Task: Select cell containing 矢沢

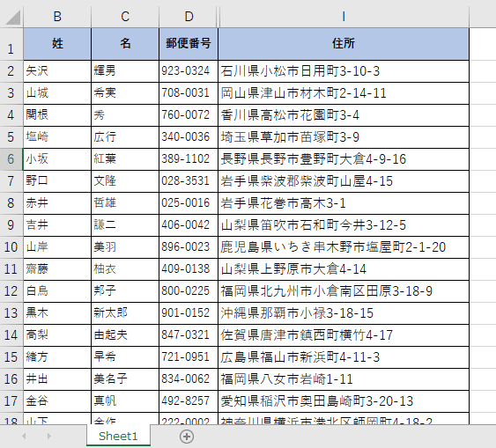Action: (x=57, y=71)
